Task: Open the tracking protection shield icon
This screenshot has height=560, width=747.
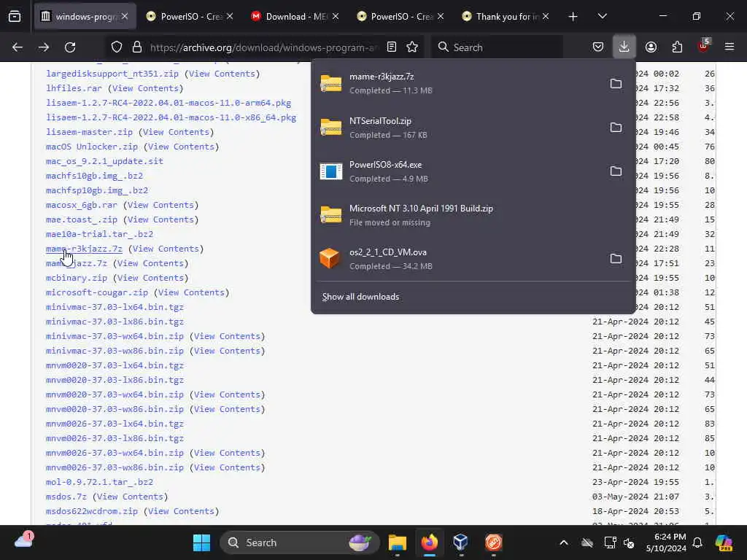Action: (x=117, y=47)
